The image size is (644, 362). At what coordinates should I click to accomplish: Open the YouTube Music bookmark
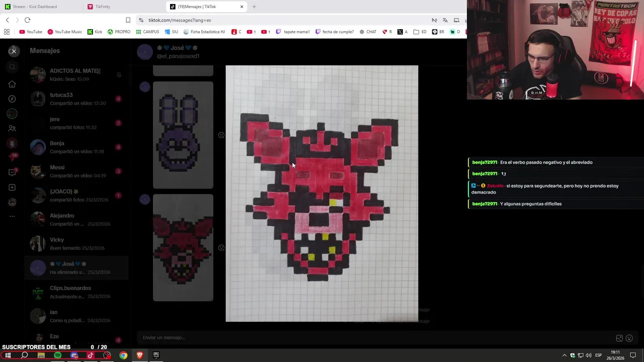click(x=64, y=32)
